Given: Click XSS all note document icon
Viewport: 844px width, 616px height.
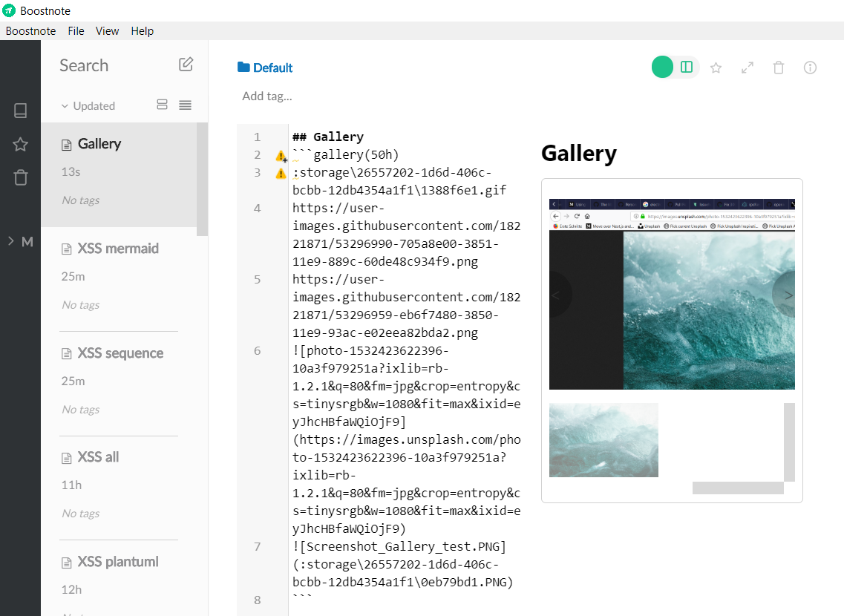Looking at the screenshot, I should pyautogui.click(x=66, y=458).
